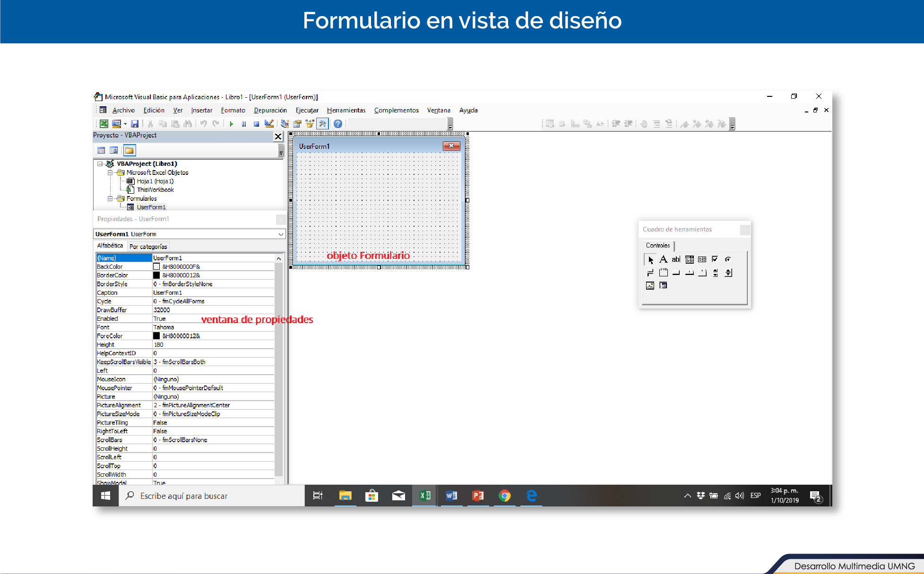The image size is (924, 574).
Task: Click the Run green play icon
Action: (231, 124)
